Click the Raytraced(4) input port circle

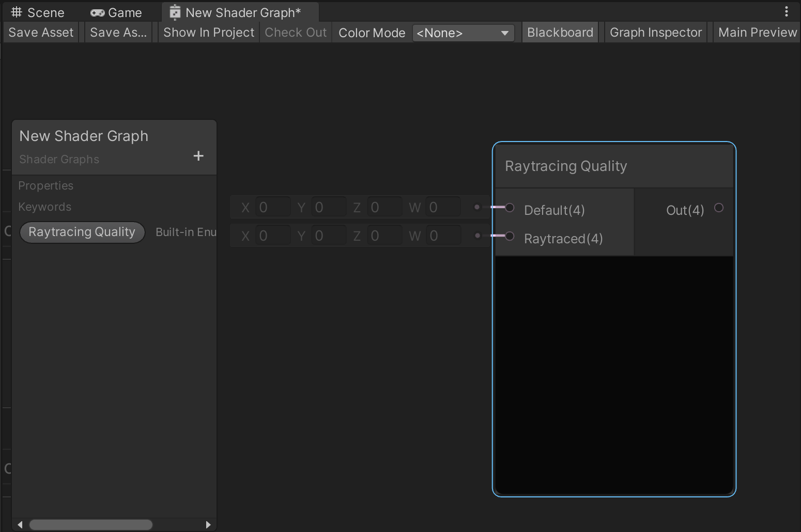click(x=510, y=236)
